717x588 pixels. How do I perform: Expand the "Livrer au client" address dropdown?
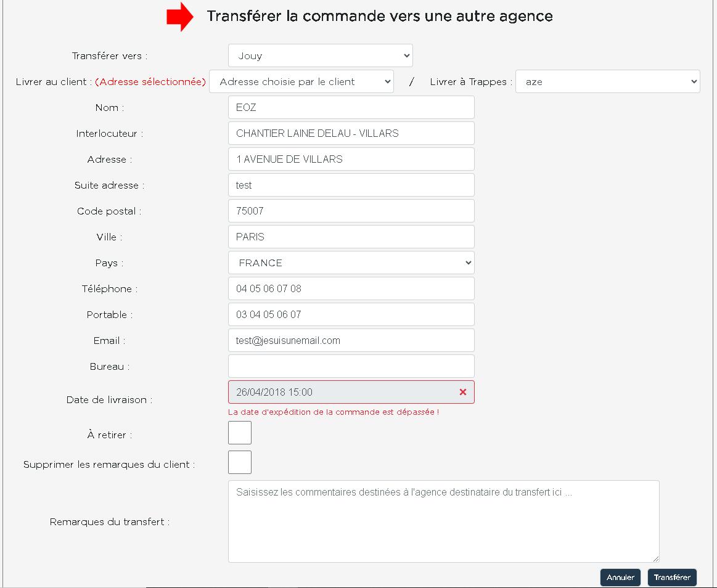[x=301, y=81]
